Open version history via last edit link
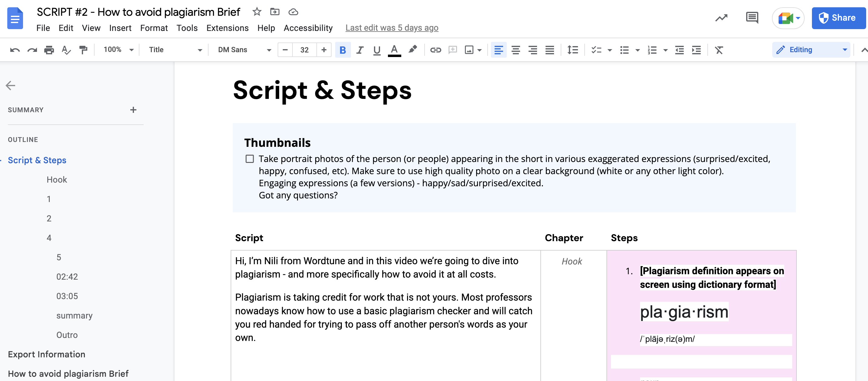This screenshot has width=868, height=381. pyautogui.click(x=392, y=28)
